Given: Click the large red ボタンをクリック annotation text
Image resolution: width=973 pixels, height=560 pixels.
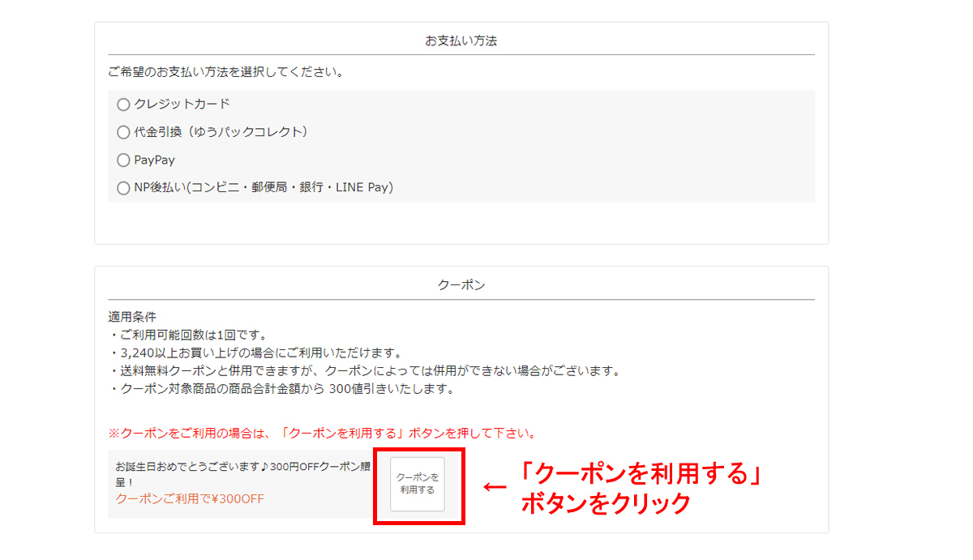Looking at the screenshot, I should point(605,503).
